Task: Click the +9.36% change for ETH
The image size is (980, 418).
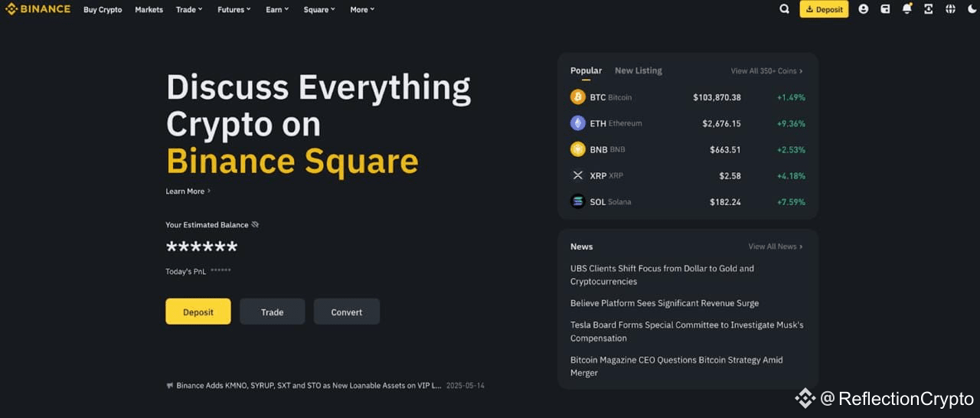Action: tap(791, 123)
